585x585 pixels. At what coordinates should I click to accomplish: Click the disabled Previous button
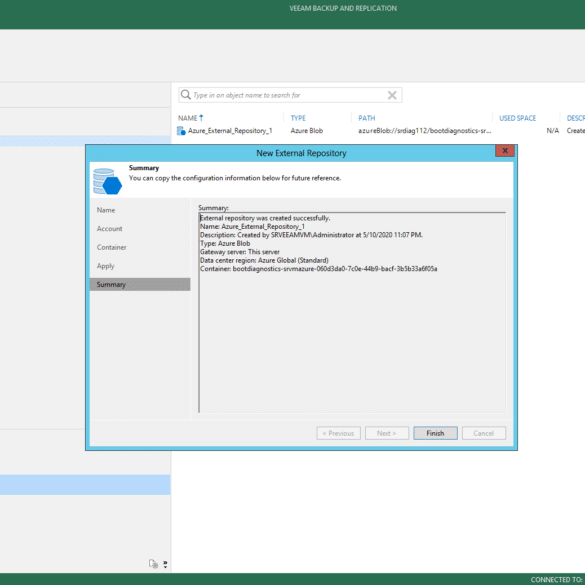pos(338,433)
